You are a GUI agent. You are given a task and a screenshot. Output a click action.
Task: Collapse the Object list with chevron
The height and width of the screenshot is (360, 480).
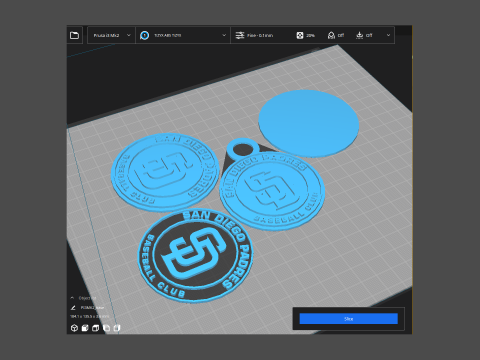tap(72, 298)
